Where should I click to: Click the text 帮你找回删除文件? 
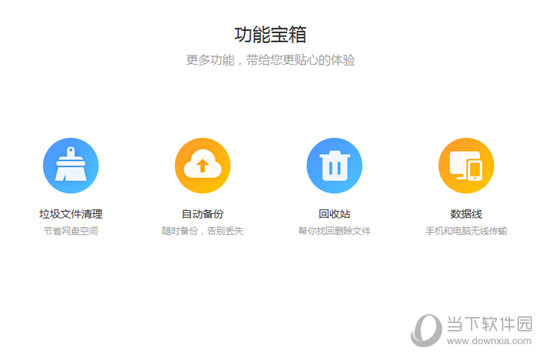tap(335, 231)
